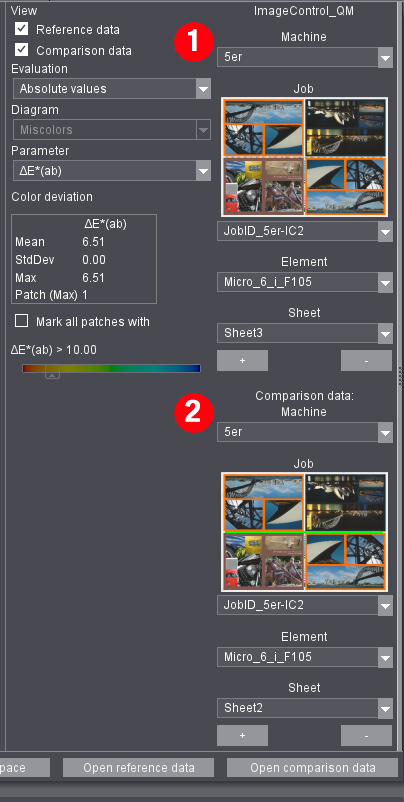Screen dimensions: 404x802
Task: Click the Open reference data button
Action: click(x=139, y=768)
